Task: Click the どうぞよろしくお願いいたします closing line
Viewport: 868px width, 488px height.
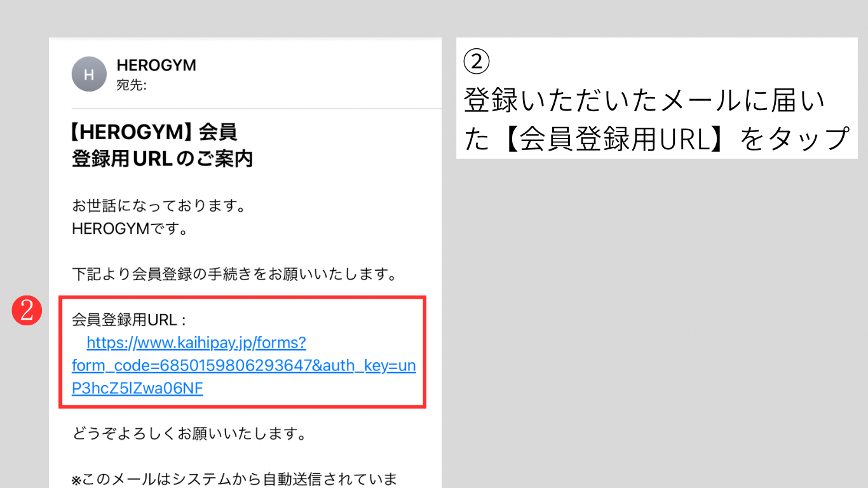Action: click(x=189, y=435)
